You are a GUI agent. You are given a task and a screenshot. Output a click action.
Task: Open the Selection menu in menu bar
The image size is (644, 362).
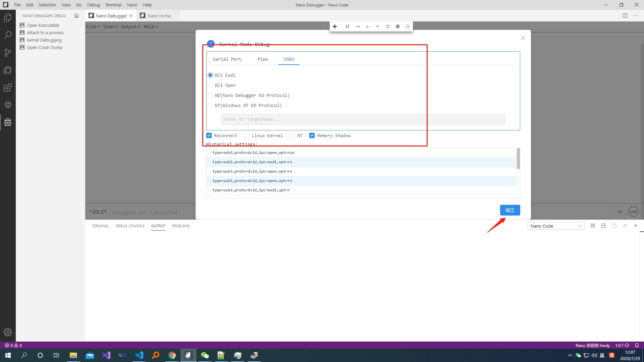tap(47, 5)
